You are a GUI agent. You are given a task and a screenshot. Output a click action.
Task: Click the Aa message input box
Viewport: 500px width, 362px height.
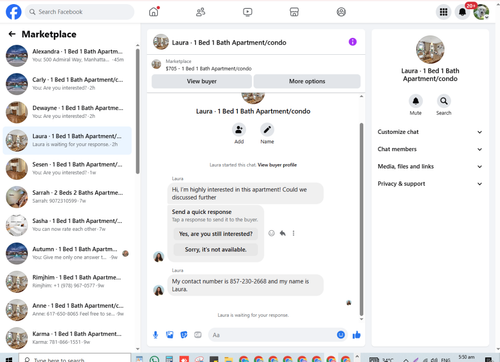(x=272, y=335)
